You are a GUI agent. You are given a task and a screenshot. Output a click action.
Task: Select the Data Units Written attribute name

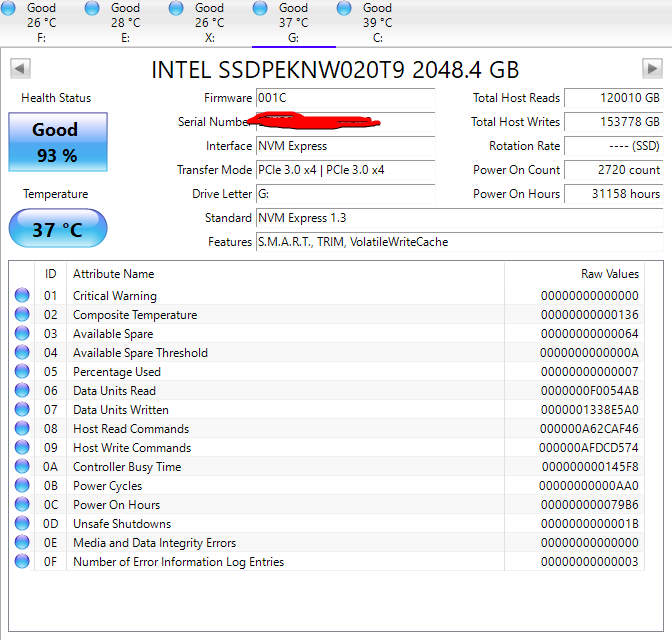[121, 410]
